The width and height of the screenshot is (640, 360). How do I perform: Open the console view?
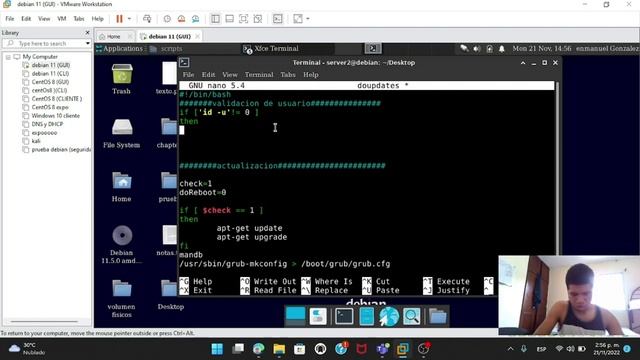[278, 19]
